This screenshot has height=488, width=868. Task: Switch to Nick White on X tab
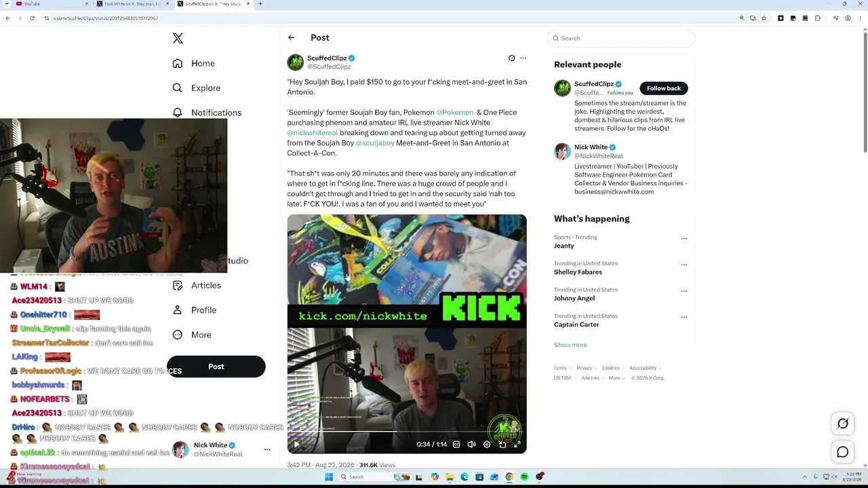(x=132, y=4)
